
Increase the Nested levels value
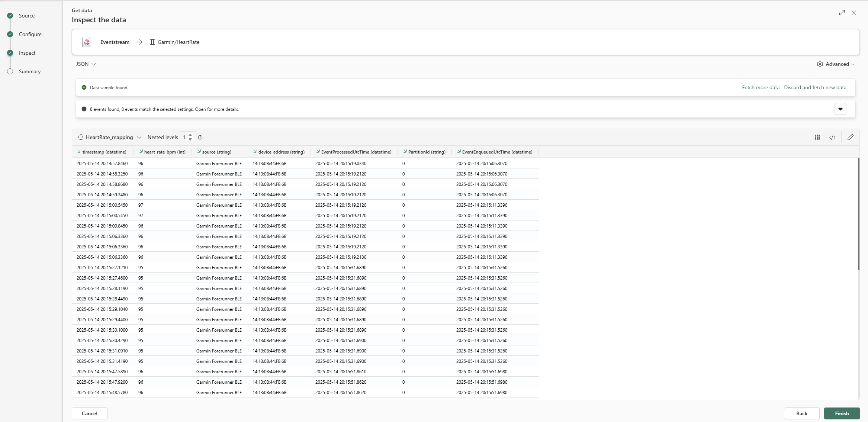pyautogui.click(x=190, y=135)
